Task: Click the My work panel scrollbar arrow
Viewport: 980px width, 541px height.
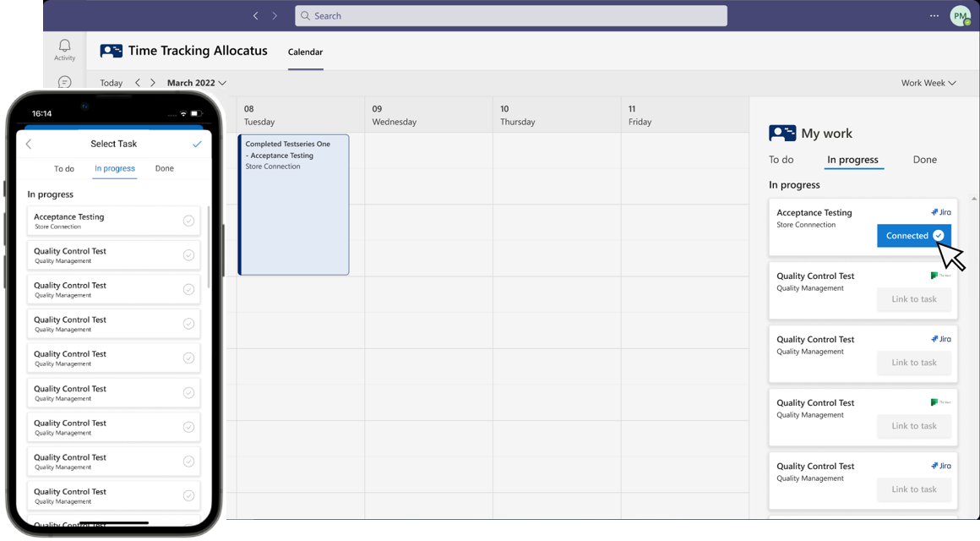Action: point(974,199)
